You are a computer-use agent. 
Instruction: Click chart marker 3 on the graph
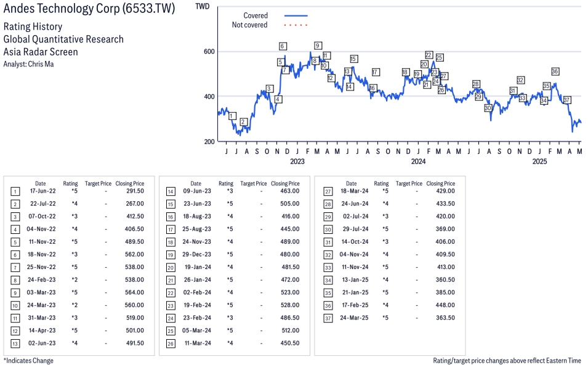click(269, 89)
